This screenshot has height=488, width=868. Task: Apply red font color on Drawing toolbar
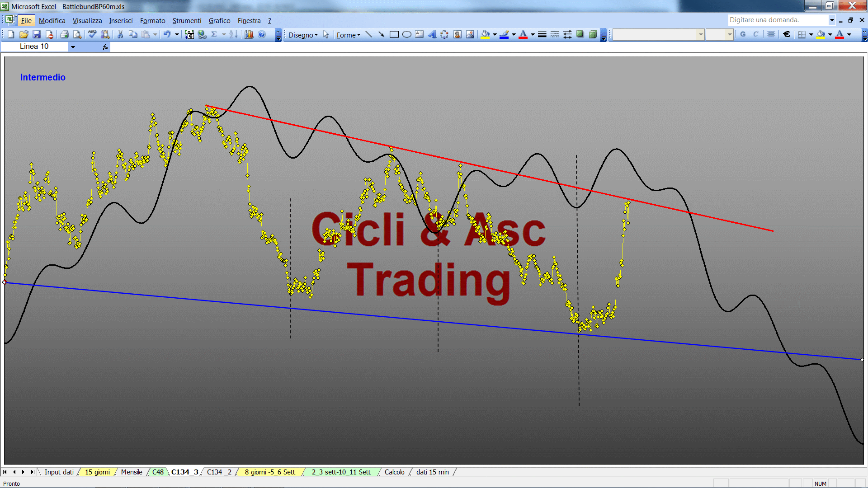[523, 34]
